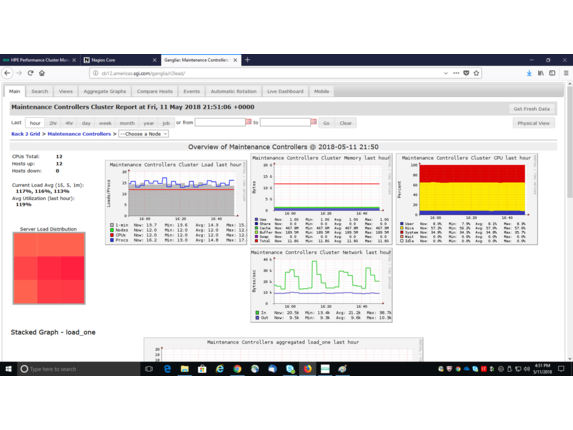Open the end date calendar icon
Screen dimensions: 573x430
point(314,122)
